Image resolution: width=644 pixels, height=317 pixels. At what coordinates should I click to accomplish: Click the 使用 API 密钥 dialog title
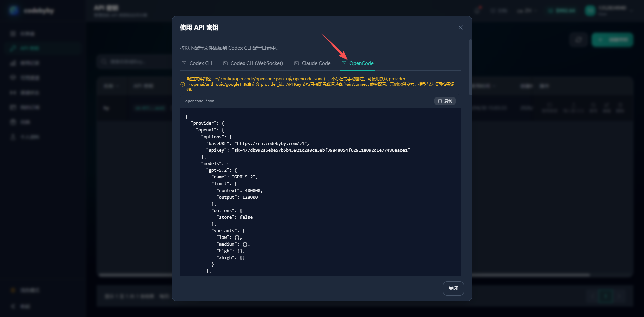pyautogui.click(x=199, y=28)
